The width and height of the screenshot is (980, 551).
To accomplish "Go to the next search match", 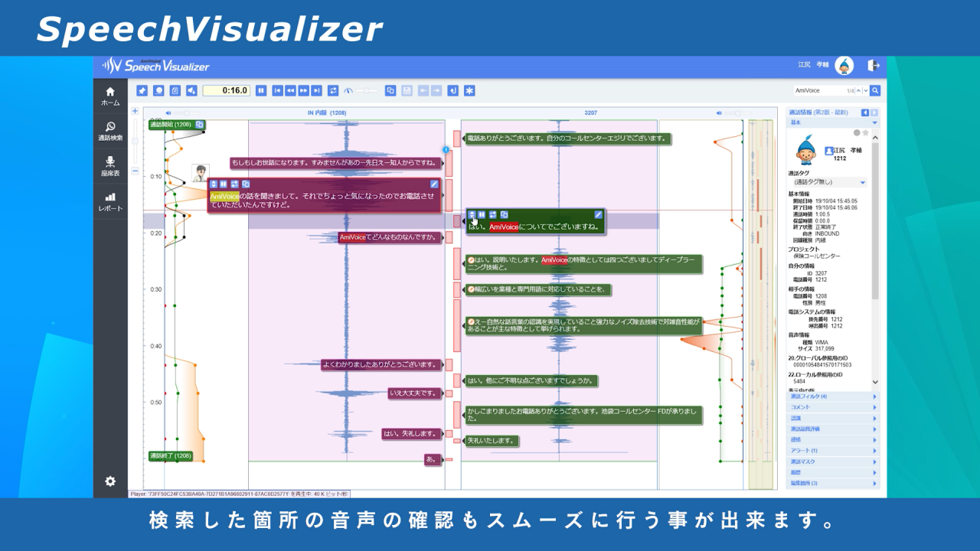I will tap(865, 90).
